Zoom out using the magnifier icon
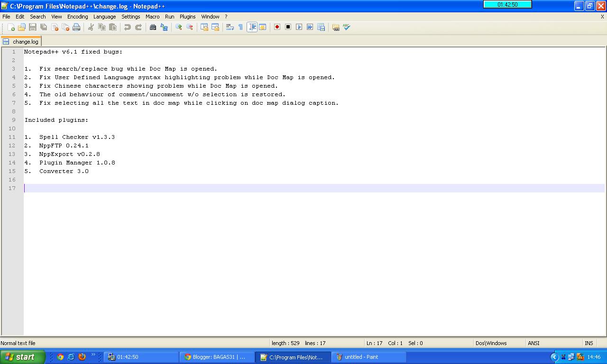 (x=190, y=27)
